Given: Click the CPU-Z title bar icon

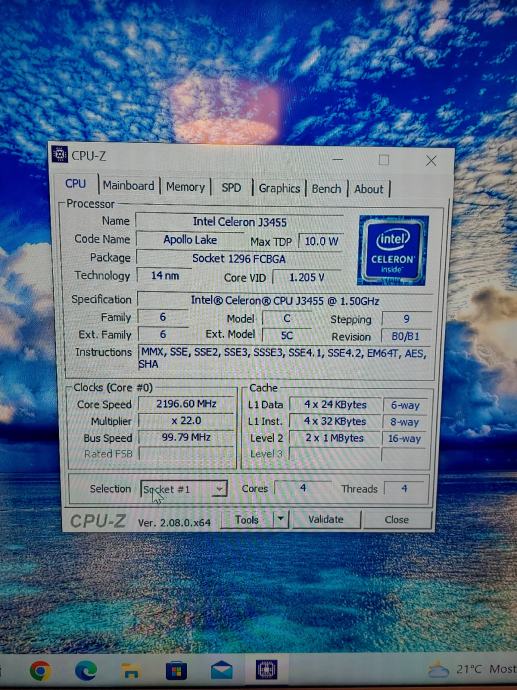Looking at the screenshot, I should point(60,155).
